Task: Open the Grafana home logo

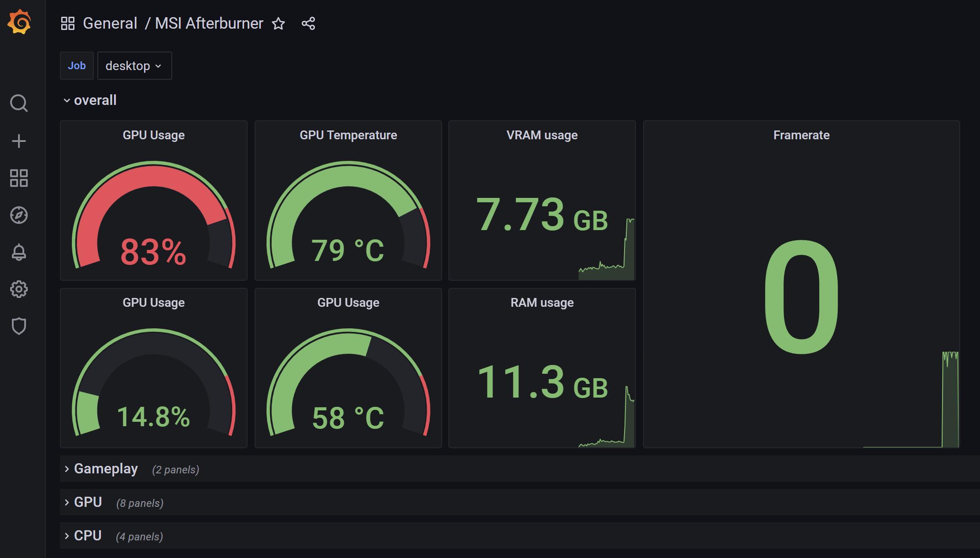Action: pos(19,22)
